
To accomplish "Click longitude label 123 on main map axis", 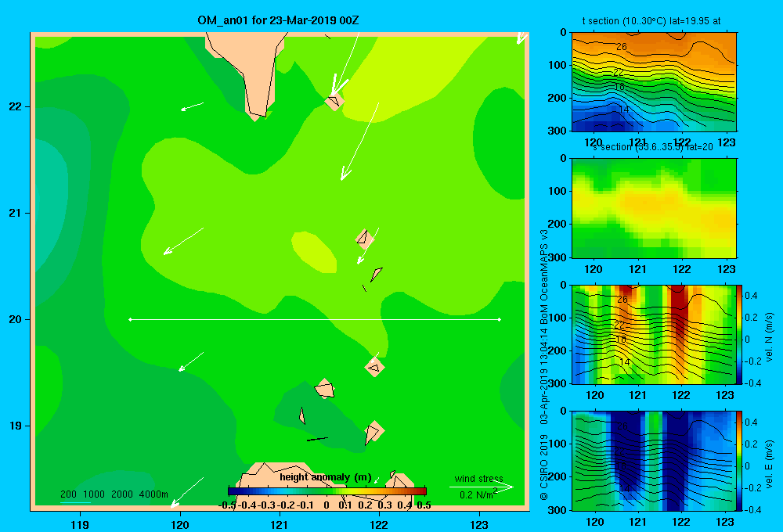I will click(479, 524).
